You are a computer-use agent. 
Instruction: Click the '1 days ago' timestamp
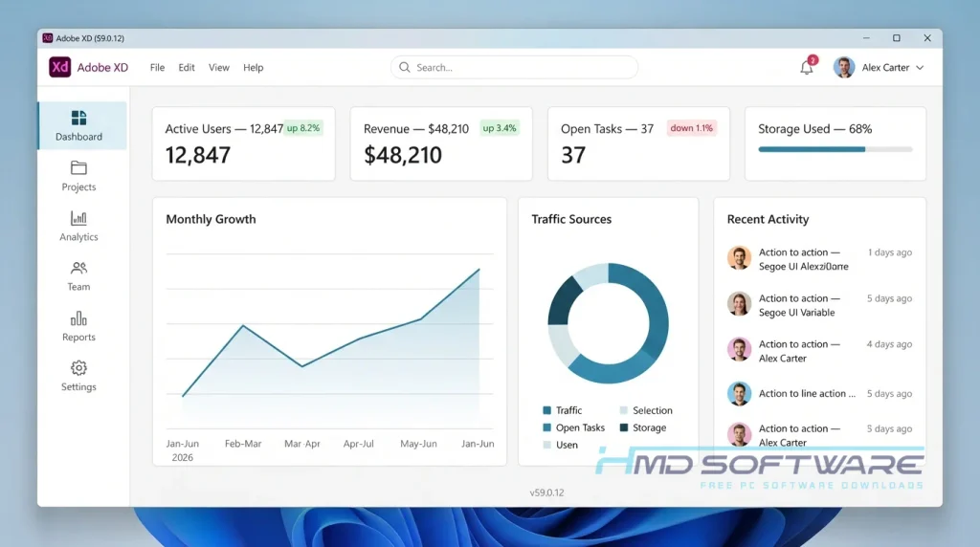[x=890, y=252]
